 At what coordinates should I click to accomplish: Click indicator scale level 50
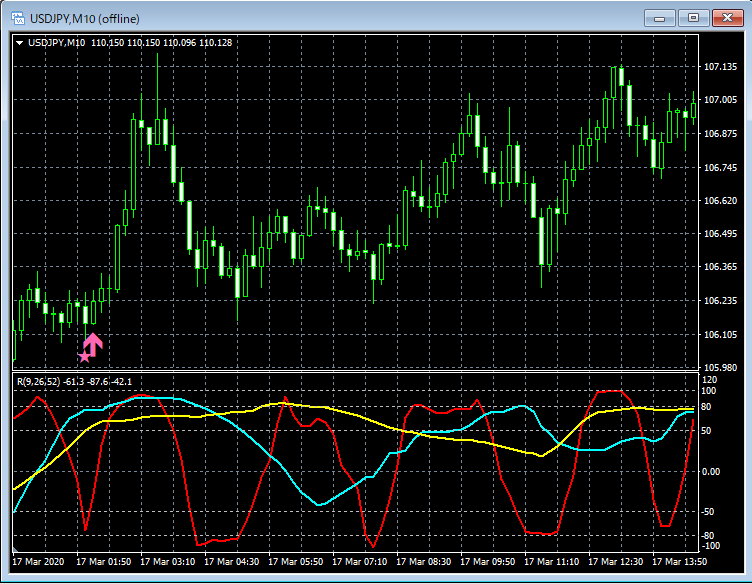point(707,431)
